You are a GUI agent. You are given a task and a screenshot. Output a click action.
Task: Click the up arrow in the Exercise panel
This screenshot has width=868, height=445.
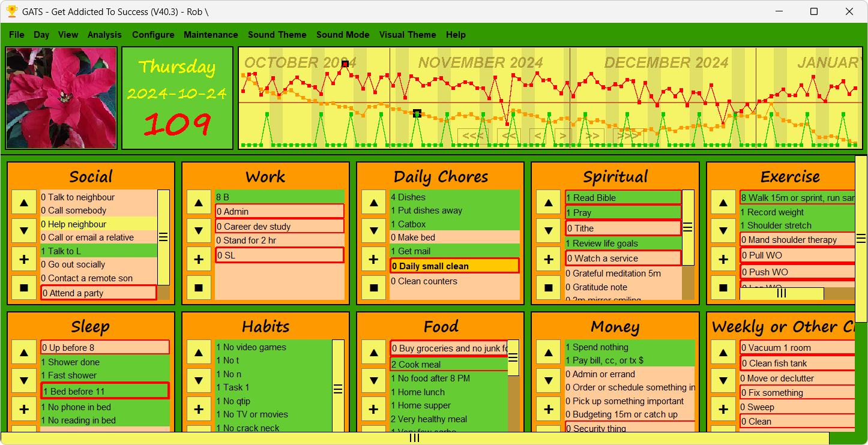(x=723, y=203)
